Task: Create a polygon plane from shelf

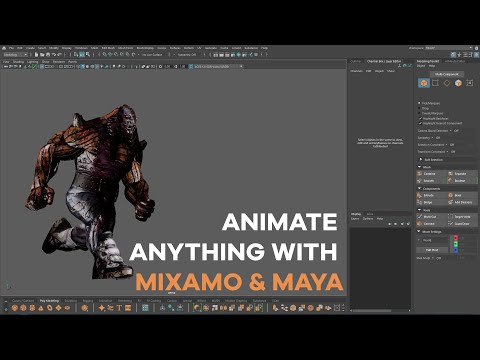Action: pos(58,308)
